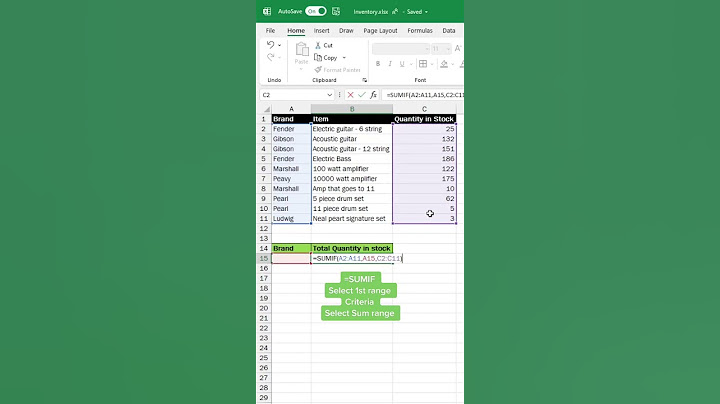Cancel the formula with the red X

pos(350,95)
